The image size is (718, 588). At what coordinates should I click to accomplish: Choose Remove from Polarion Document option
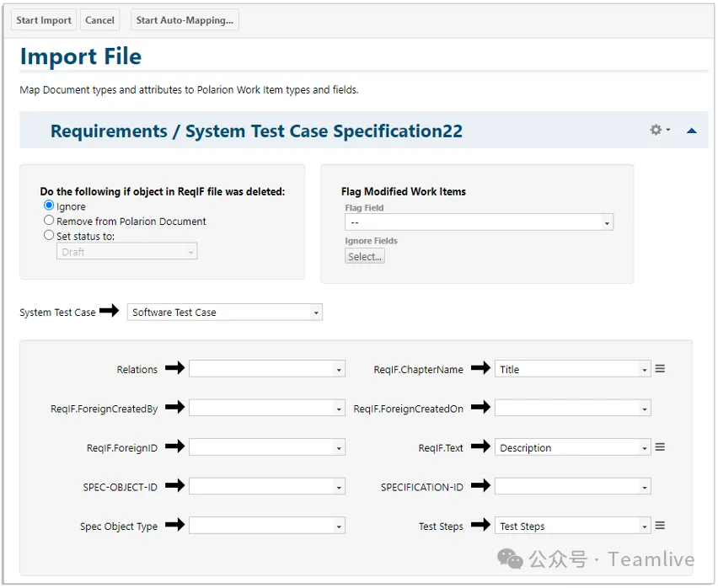(49, 220)
